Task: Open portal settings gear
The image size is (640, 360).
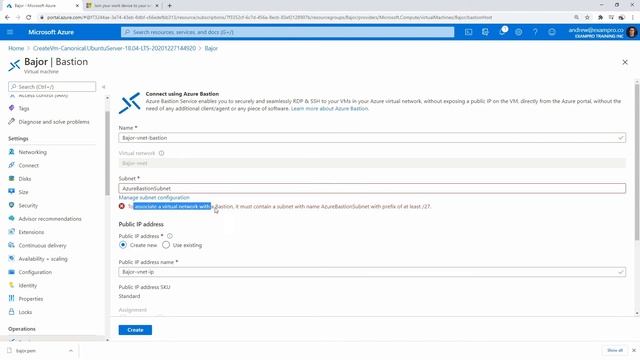Action: pyautogui.click(x=518, y=32)
